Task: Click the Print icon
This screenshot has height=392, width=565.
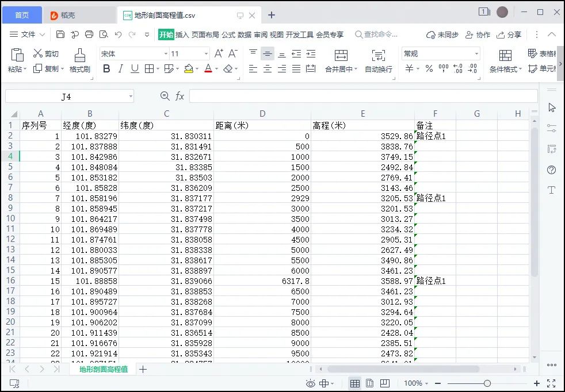Action: point(89,34)
